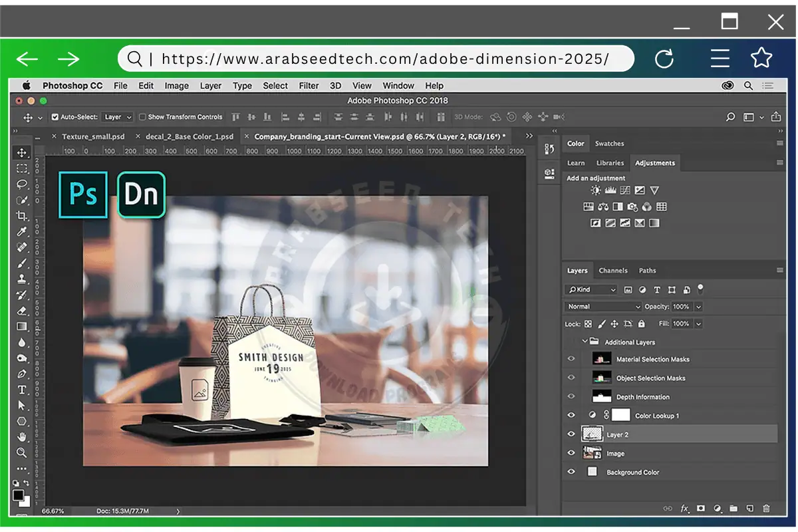Click the foreground color swatch

(x=18, y=495)
